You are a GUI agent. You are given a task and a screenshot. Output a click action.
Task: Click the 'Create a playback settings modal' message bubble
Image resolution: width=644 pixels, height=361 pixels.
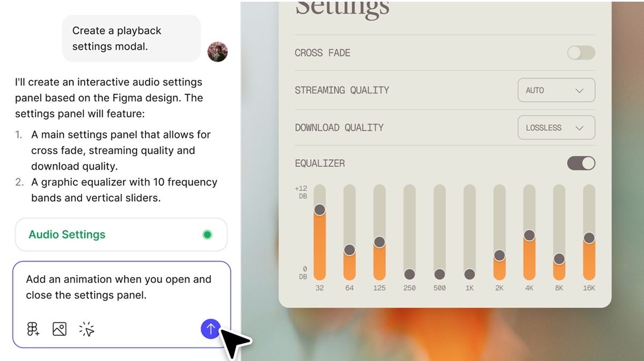pyautogui.click(x=131, y=39)
